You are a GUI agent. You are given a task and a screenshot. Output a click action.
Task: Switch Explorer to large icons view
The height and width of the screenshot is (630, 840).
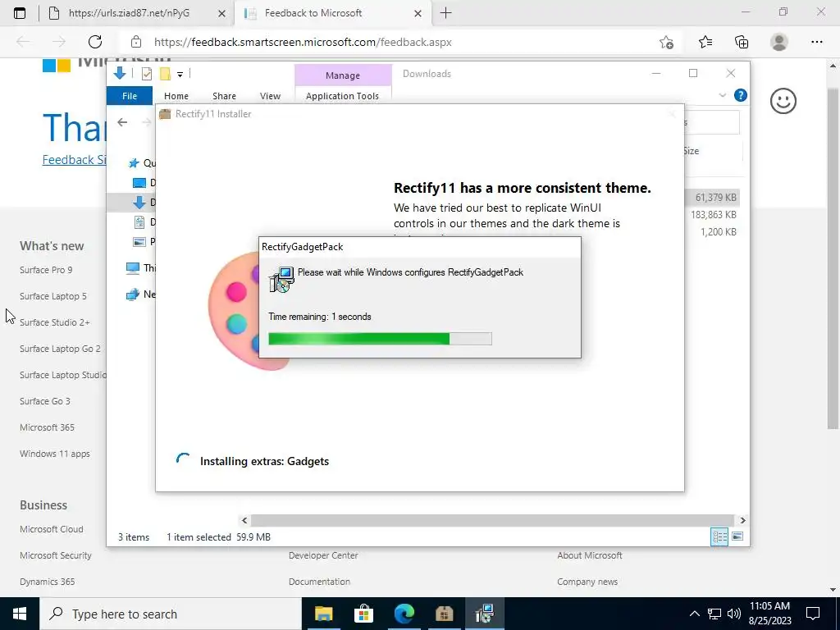pos(737,536)
